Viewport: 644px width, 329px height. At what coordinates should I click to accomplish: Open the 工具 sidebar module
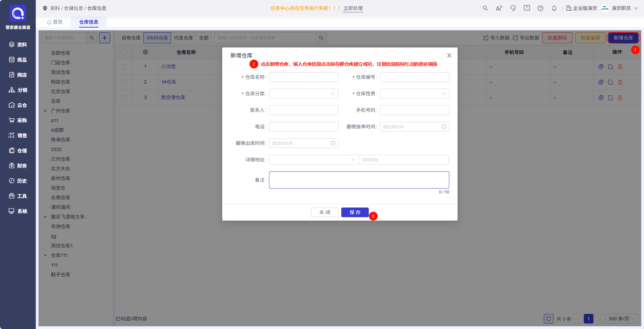click(x=18, y=196)
